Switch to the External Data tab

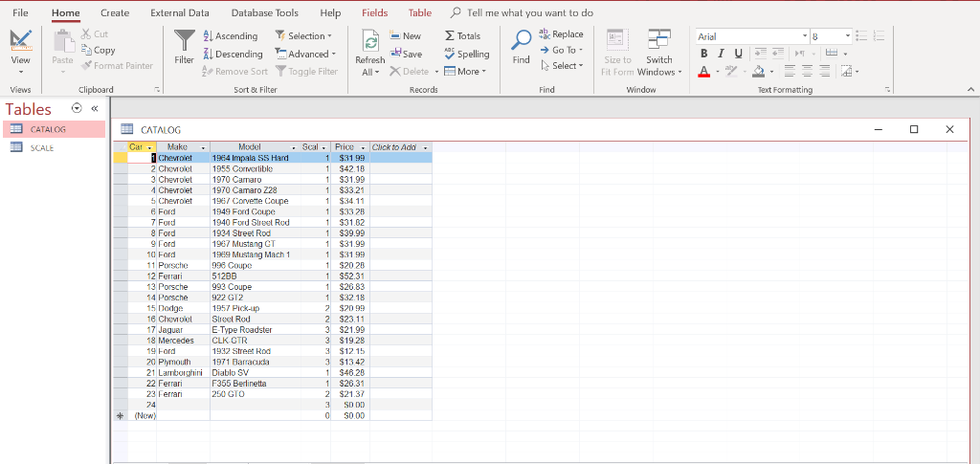point(180,12)
